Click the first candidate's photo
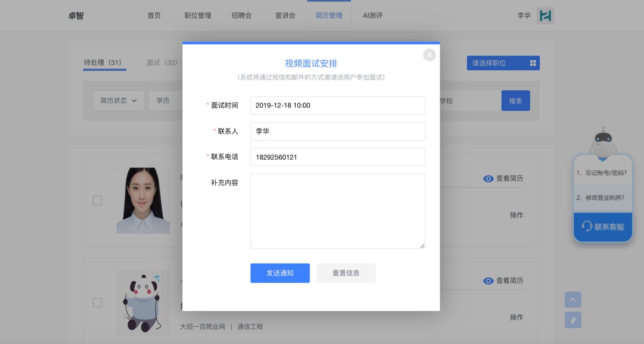Viewport: 644px width, 344px height. pyautogui.click(x=143, y=201)
